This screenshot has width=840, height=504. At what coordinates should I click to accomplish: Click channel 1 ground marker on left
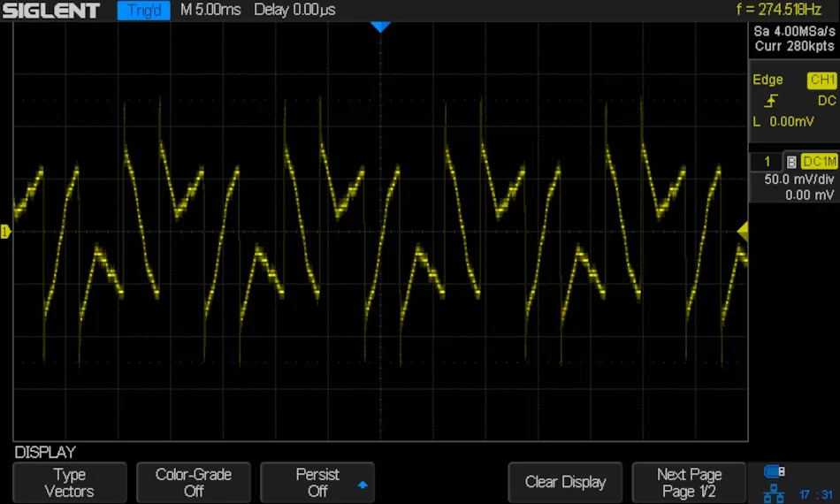(5, 232)
